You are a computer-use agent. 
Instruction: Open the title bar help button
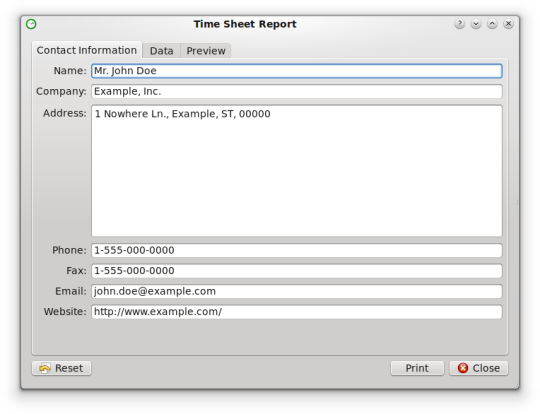(x=459, y=24)
